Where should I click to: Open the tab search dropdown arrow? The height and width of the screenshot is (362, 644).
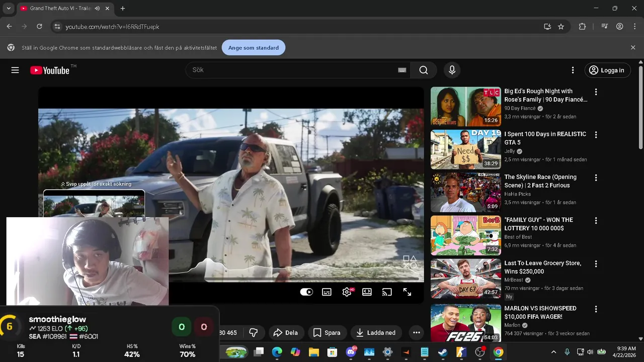click(x=9, y=9)
